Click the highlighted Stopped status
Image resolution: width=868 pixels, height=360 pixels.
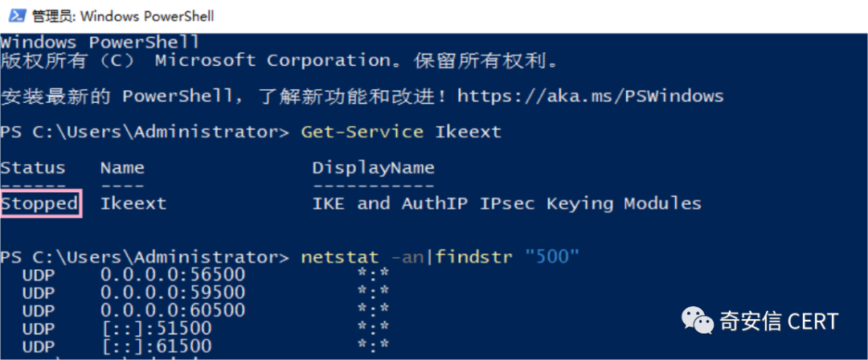(39, 204)
